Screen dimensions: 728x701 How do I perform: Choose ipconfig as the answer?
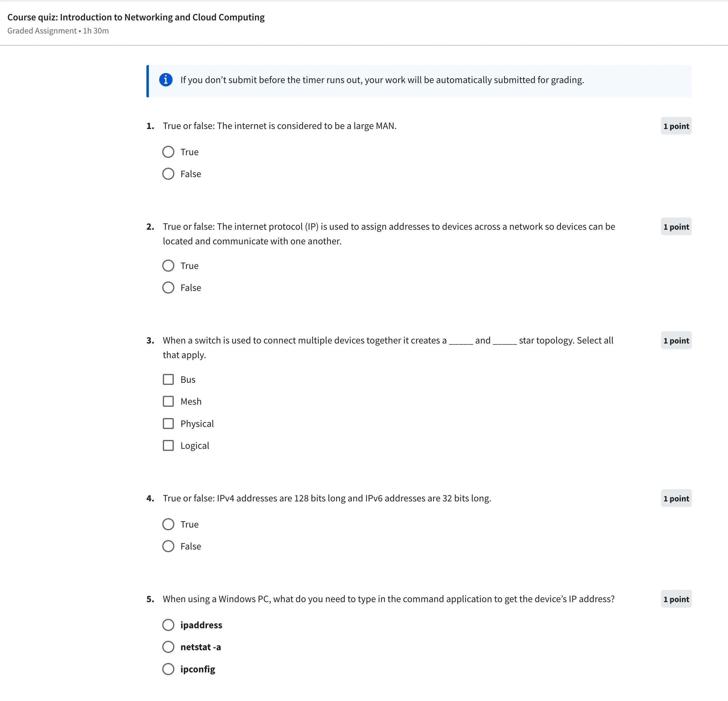168,669
